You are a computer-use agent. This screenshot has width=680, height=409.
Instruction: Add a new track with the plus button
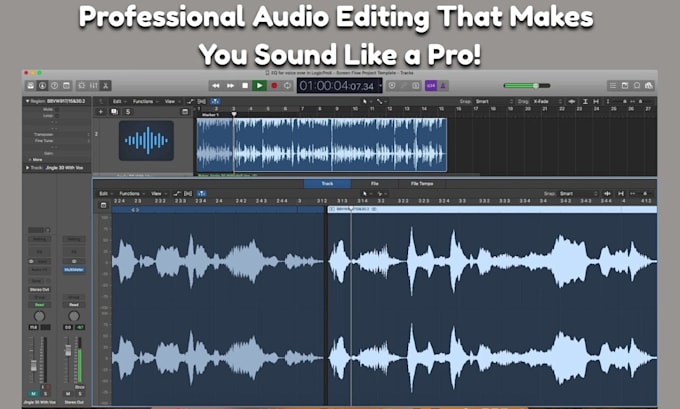coord(101,111)
